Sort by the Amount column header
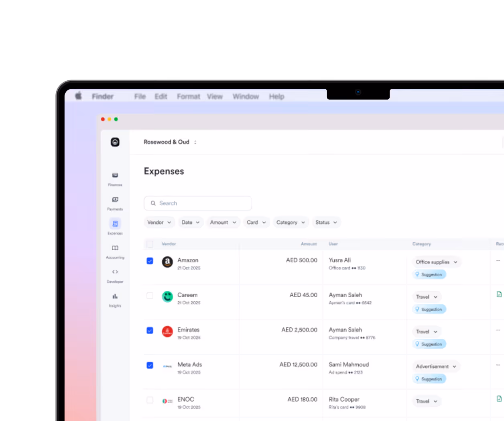Image resolution: width=504 pixels, height=421 pixels. pos(309,244)
